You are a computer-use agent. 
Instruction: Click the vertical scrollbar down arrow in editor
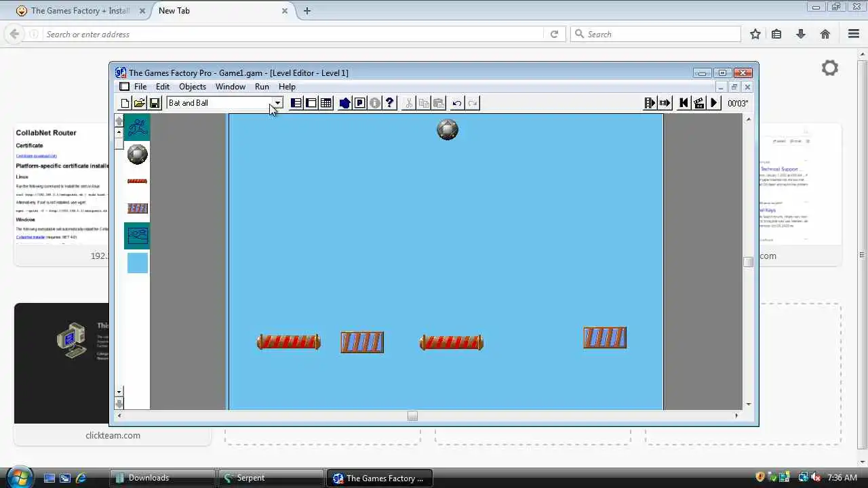748,405
